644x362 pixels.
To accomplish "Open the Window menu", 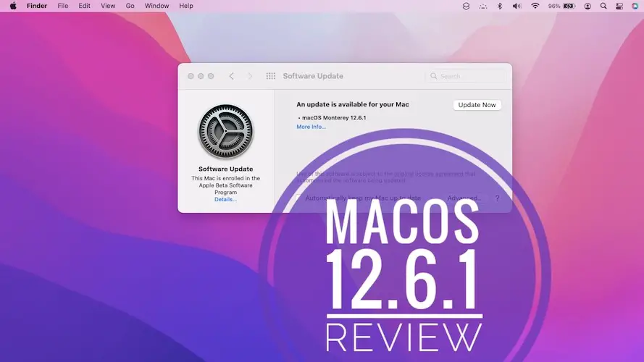I will pos(156,6).
